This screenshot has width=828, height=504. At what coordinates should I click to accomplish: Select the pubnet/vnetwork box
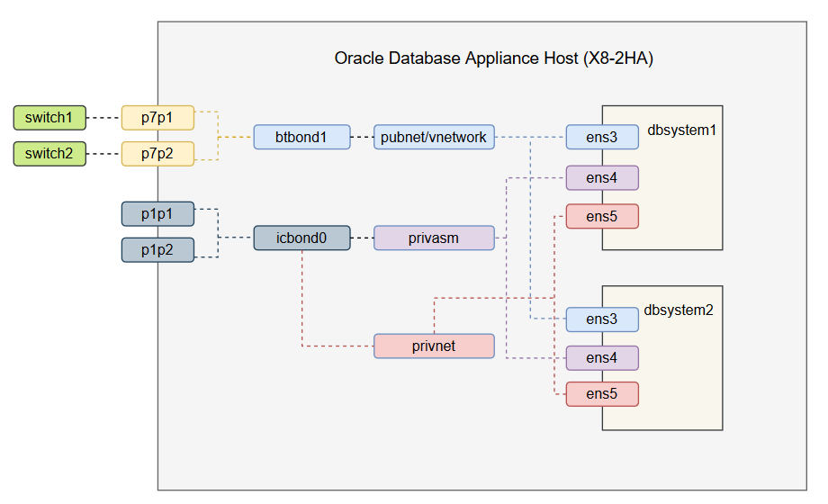click(x=434, y=137)
